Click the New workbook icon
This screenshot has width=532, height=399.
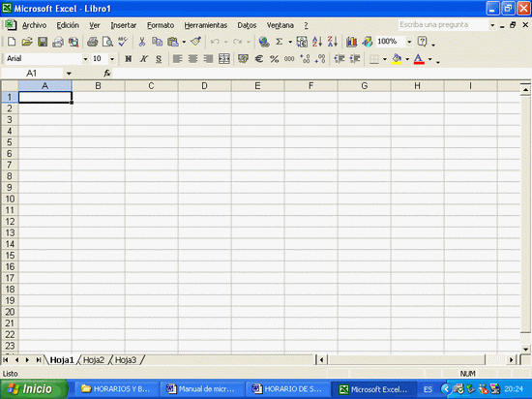[12, 42]
